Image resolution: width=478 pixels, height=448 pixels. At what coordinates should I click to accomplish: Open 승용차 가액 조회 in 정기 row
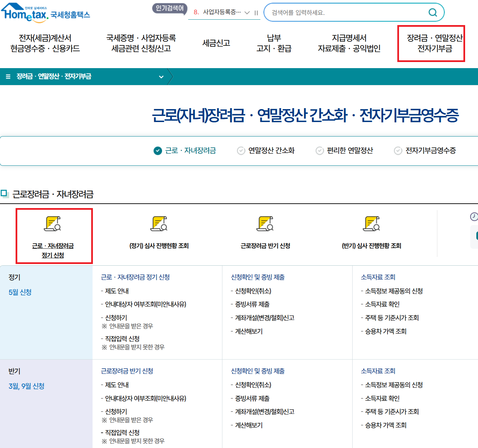pos(386,331)
